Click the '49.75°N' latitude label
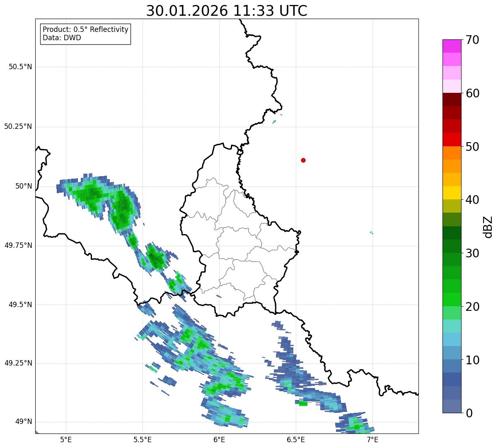 18,245
